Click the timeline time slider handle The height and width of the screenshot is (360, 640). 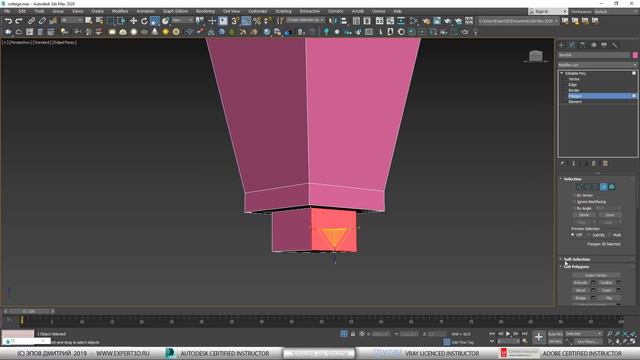click(x=29, y=311)
